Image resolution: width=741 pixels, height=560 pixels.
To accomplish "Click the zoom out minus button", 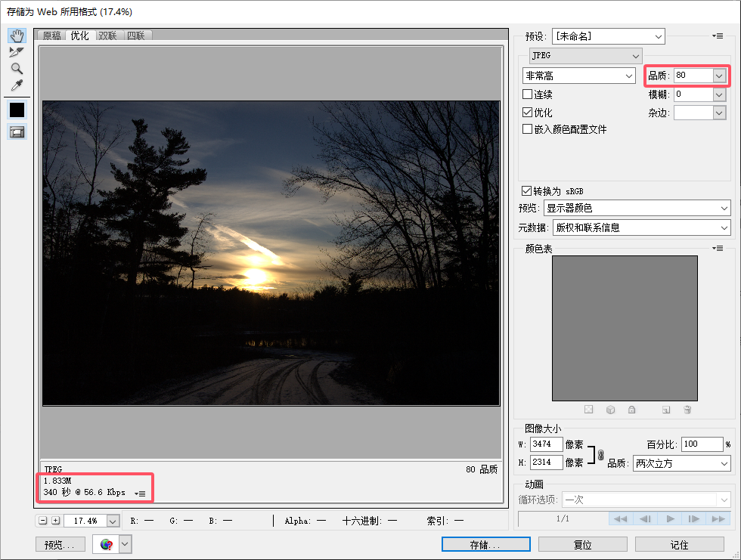I will tap(43, 521).
